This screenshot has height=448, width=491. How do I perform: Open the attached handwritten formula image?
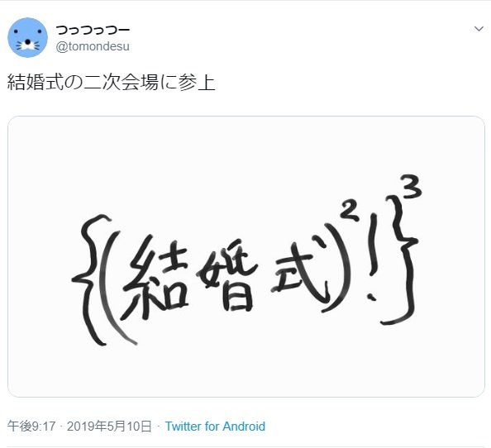246,256
